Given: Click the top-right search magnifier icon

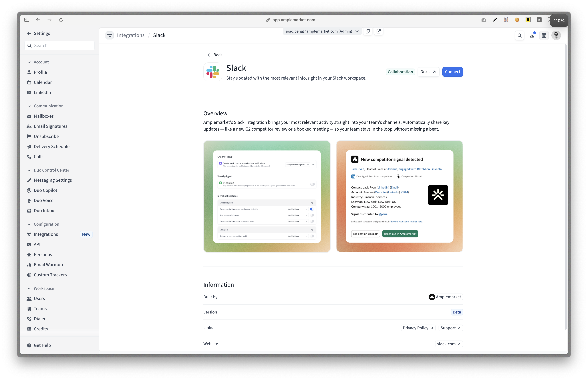Looking at the screenshot, I should pyautogui.click(x=520, y=35).
